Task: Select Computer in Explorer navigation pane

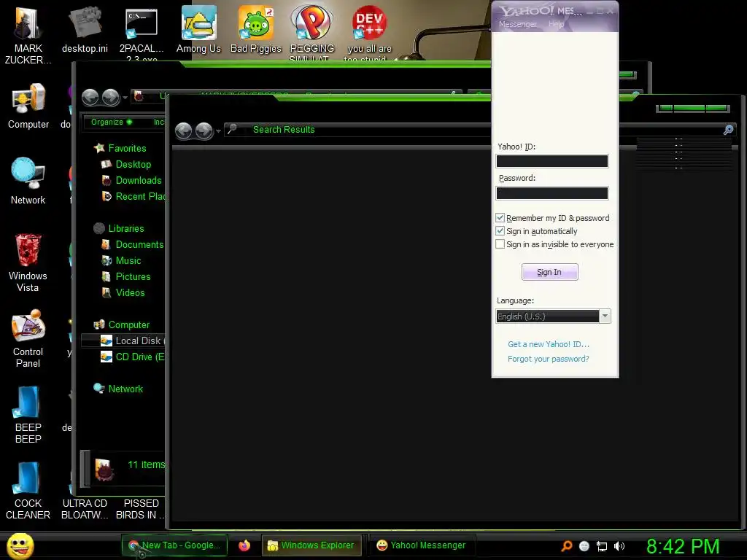Action: pos(128,324)
